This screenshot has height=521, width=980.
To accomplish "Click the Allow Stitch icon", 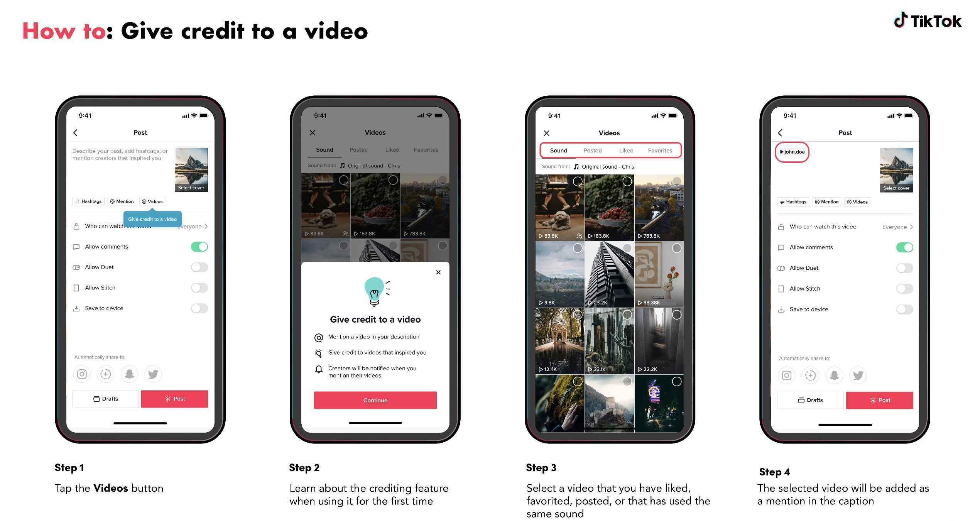I will pos(77,287).
